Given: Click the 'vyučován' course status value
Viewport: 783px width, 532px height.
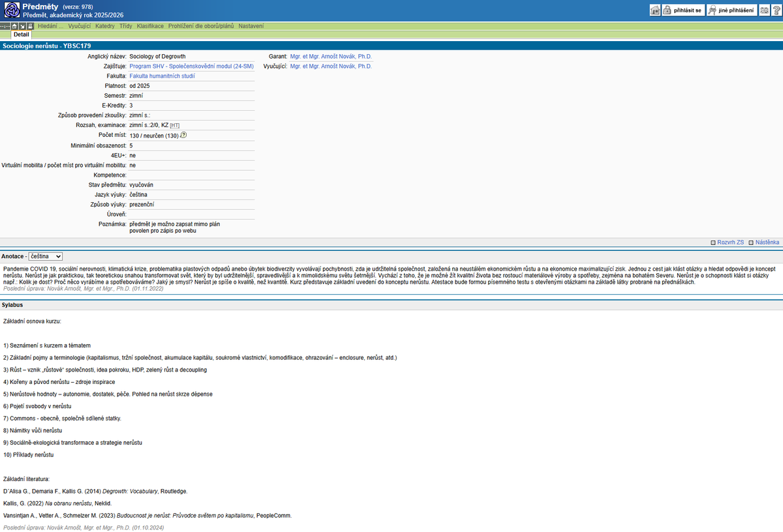Looking at the screenshot, I should tap(141, 185).
